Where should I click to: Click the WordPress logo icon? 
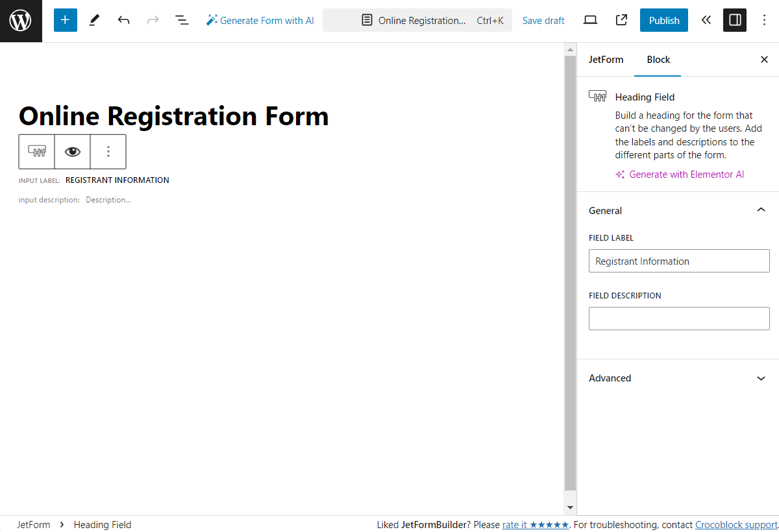coord(20,20)
